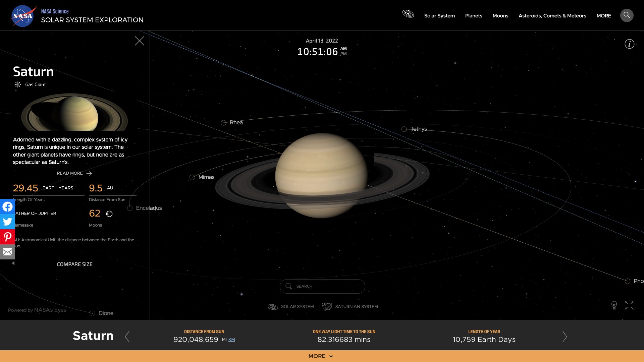Enter fullscreen mode

pyautogui.click(x=629, y=305)
